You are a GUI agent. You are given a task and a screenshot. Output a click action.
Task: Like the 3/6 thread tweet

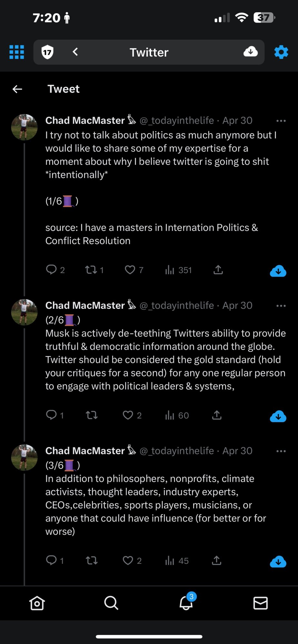click(128, 561)
